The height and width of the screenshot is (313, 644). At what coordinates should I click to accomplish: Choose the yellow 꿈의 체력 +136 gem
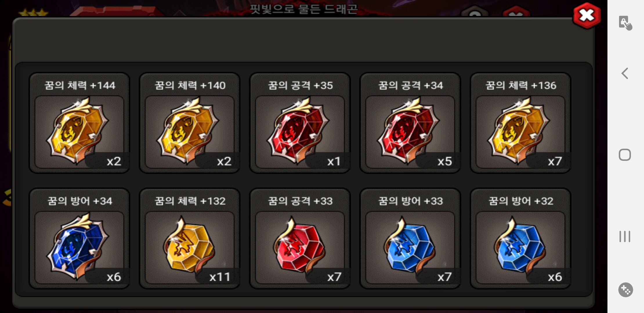point(520,132)
